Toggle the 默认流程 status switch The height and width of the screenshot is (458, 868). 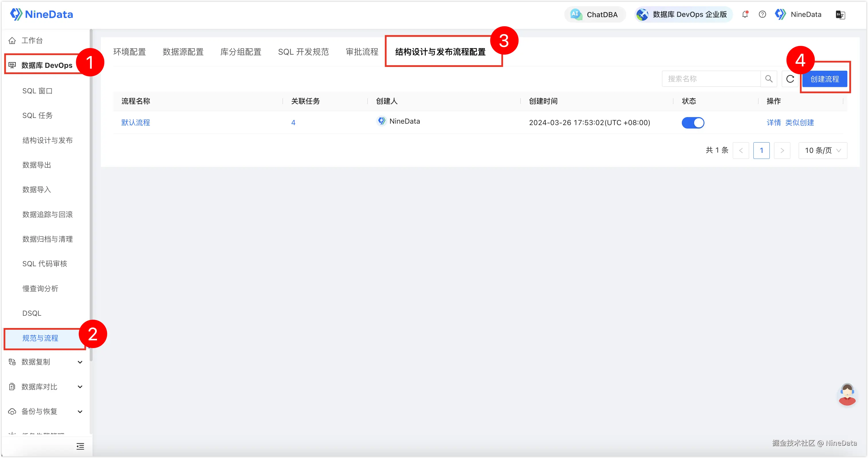click(x=693, y=123)
